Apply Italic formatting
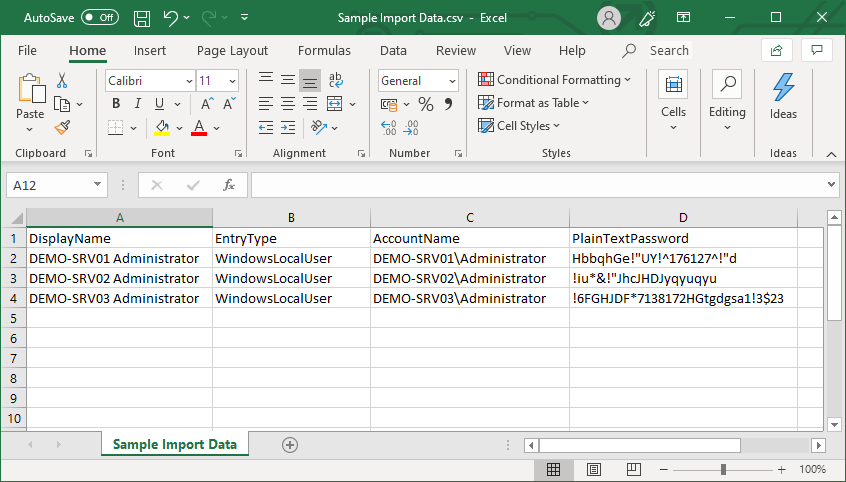846x482 pixels. point(138,104)
